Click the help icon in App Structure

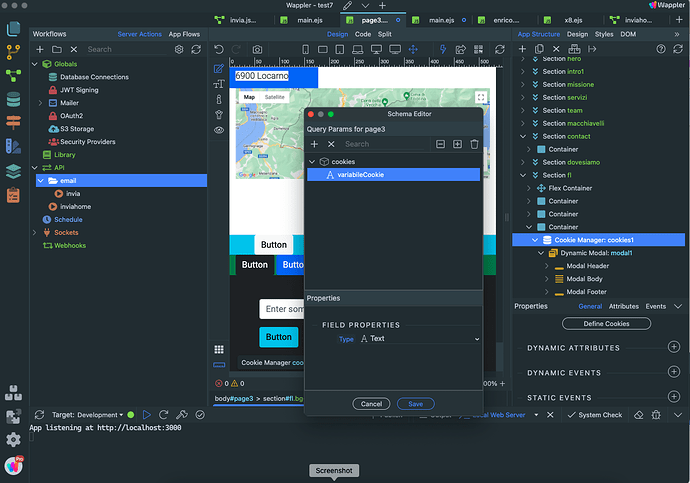[661, 49]
